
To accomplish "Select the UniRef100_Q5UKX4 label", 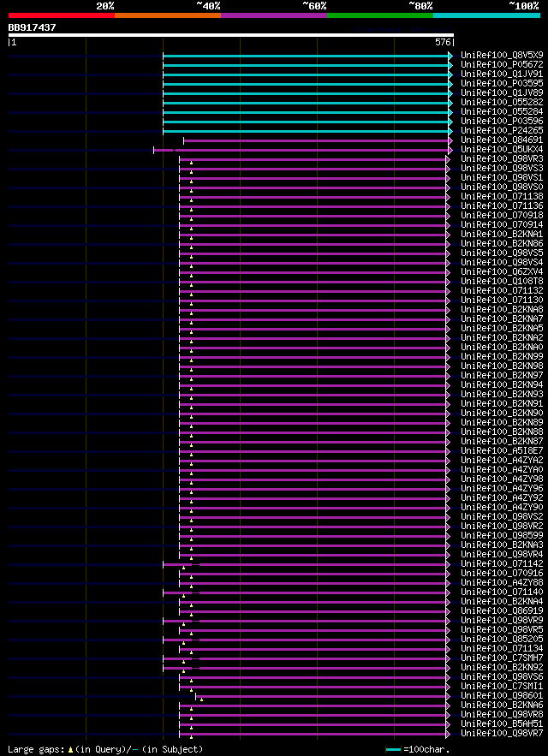I will (502, 150).
